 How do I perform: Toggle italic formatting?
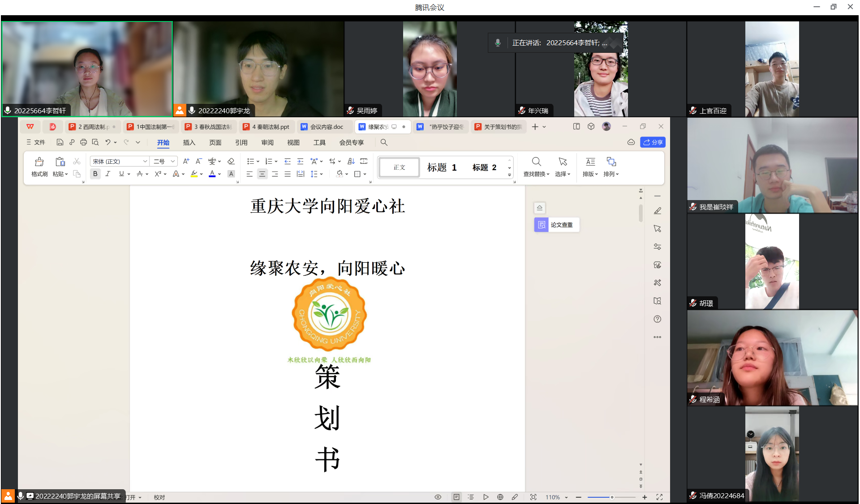point(107,174)
